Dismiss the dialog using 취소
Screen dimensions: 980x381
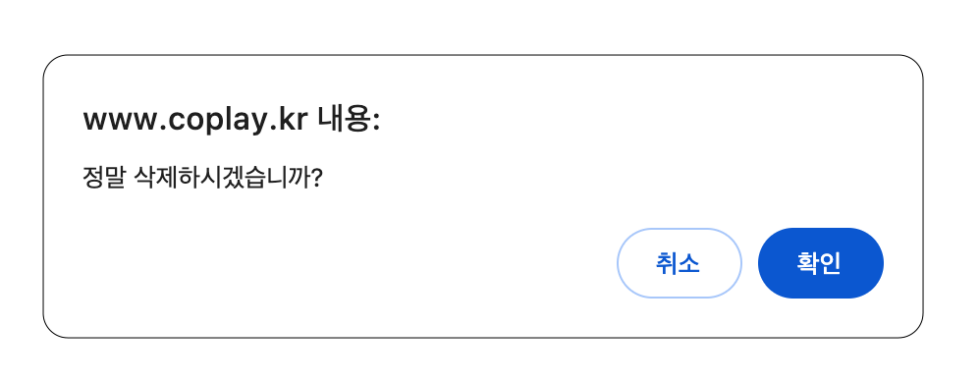pyautogui.click(x=679, y=263)
